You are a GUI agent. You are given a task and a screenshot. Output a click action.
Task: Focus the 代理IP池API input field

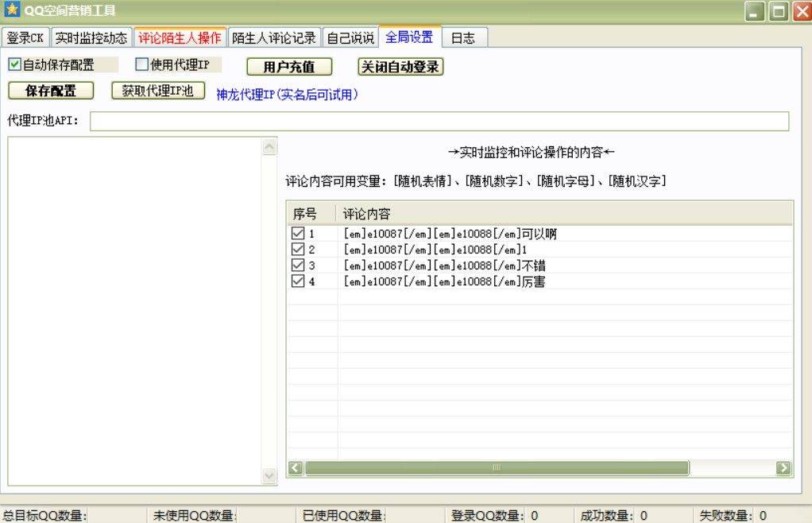[439, 121]
